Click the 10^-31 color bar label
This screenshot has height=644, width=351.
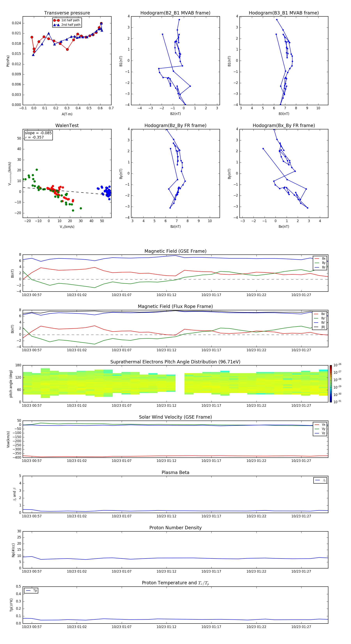click(337, 402)
